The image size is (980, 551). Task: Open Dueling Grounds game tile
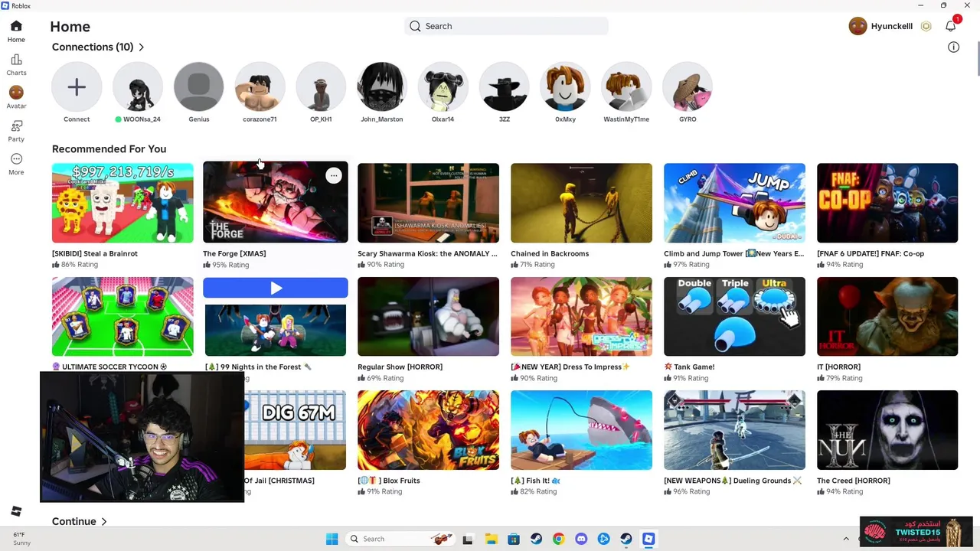(734, 430)
